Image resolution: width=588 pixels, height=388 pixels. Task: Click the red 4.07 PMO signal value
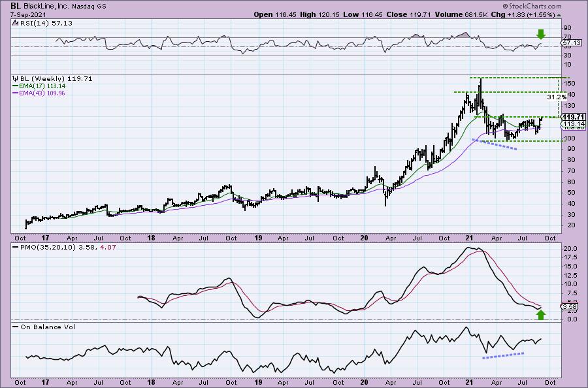pos(108,248)
